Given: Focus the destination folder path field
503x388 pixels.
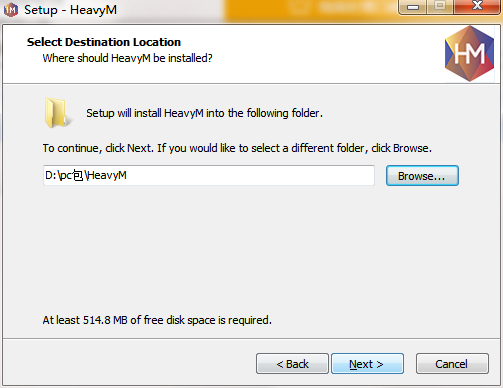Looking at the screenshot, I should tap(209, 175).
